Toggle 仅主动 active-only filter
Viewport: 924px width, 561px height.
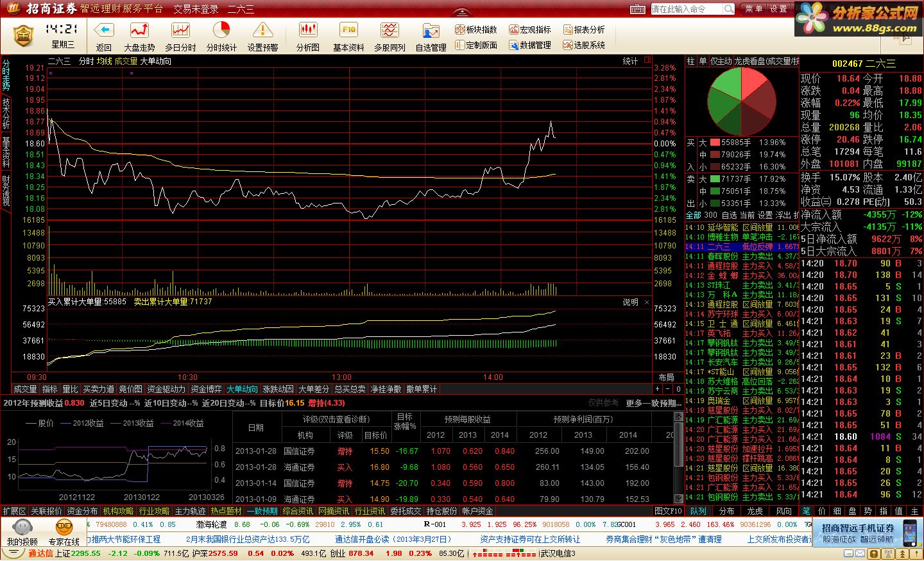721,61
